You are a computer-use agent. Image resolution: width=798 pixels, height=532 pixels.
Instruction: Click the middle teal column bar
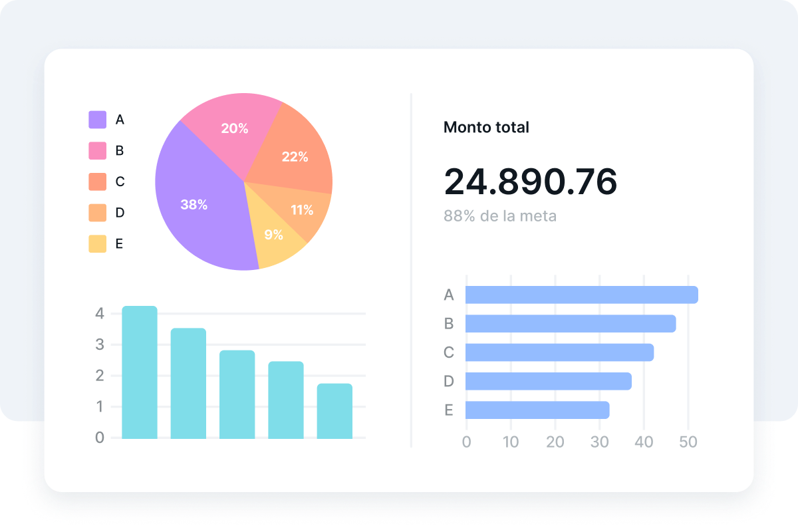point(237,394)
